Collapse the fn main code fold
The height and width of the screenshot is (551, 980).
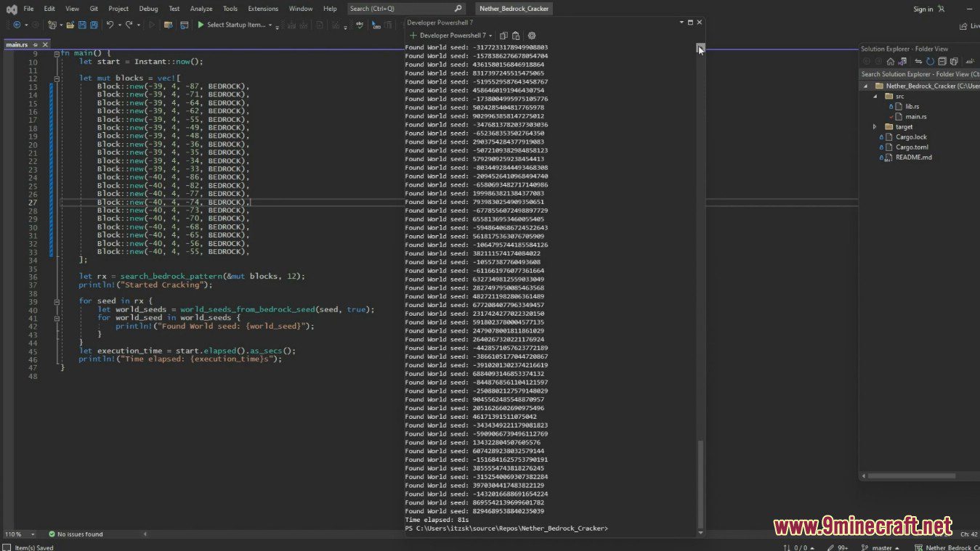pos(57,54)
